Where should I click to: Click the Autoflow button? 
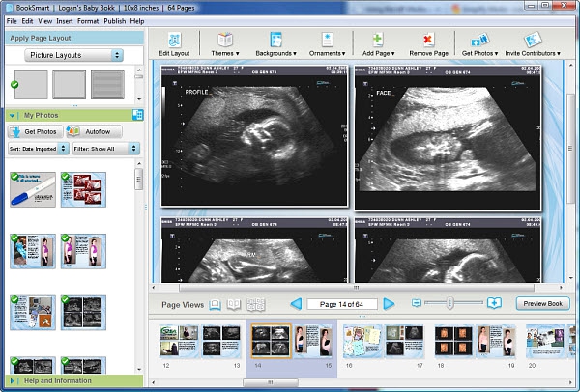pos(94,131)
